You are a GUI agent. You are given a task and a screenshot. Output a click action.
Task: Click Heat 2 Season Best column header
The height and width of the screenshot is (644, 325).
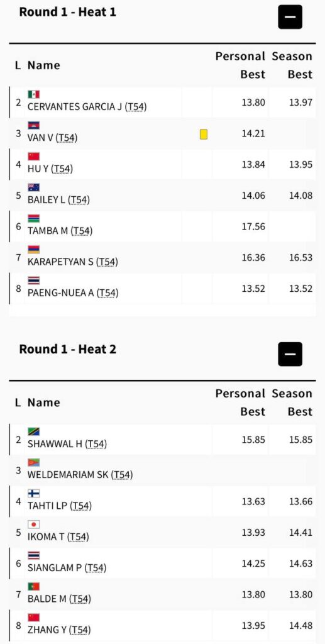[x=292, y=402]
